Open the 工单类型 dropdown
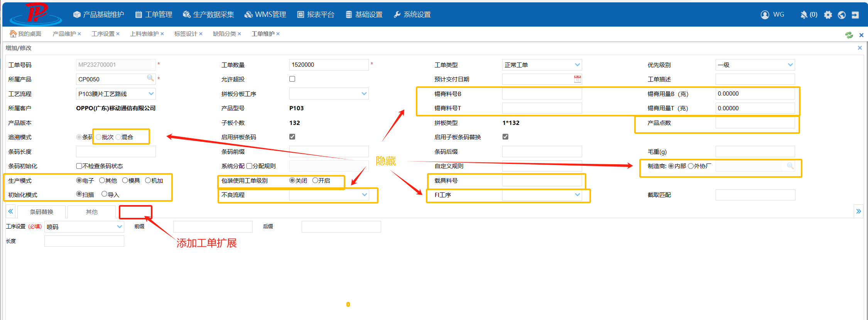The height and width of the screenshot is (320, 868). [x=577, y=65]
